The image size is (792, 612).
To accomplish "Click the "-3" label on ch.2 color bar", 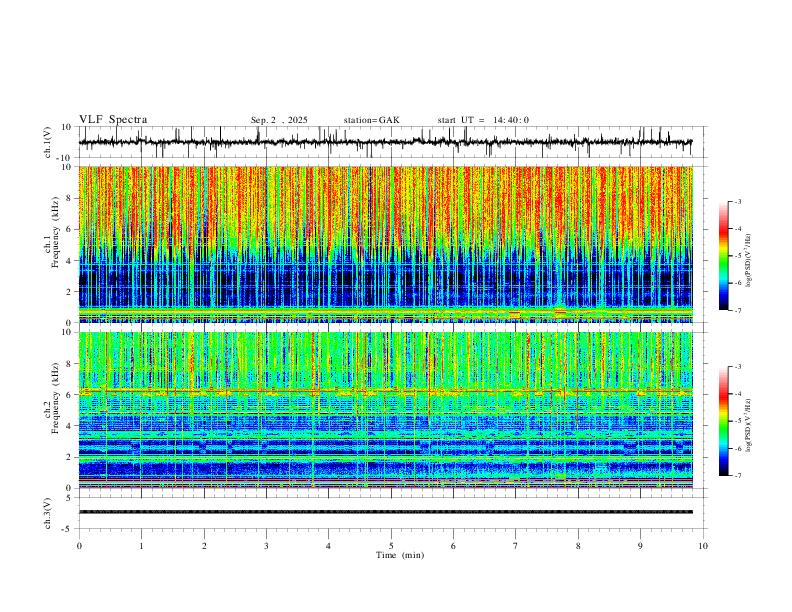I will [x=738, y=367].
